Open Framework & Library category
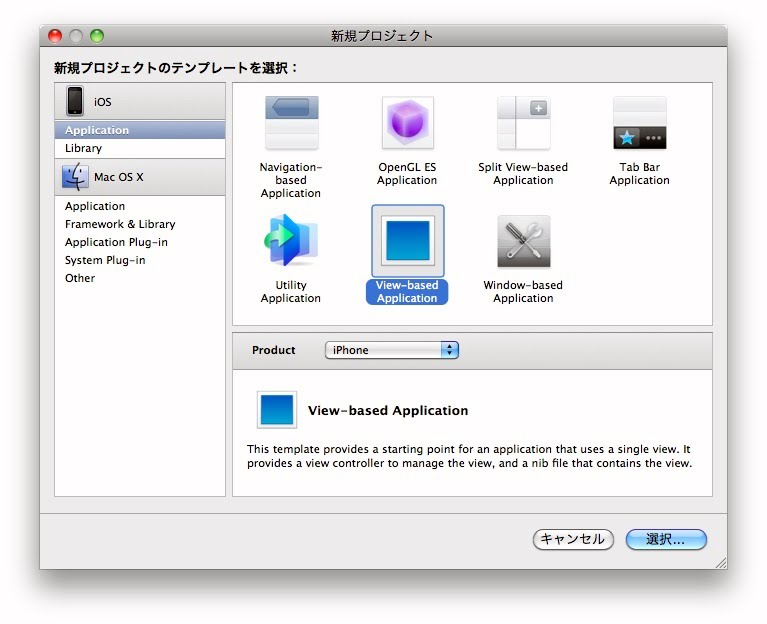This screenshot has width=767, height=624. point(120,224)
